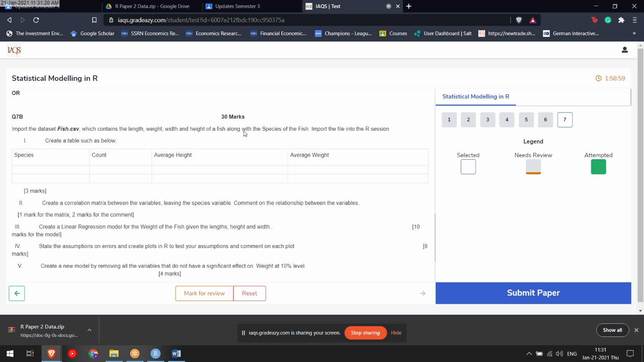Image resolution: width=644 pixels, height=362 pixels.
Task: Show more bookmarks with the overflow chevron
Action: click(x=634, y=34)
